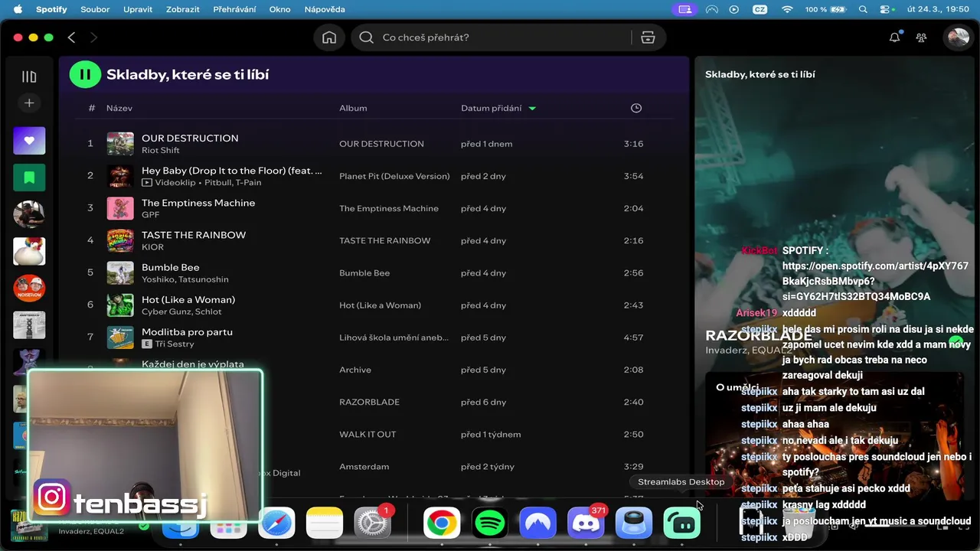Open Spotlight search in menu bar
Screen dimensions: 980x551
click(x=864, y=9)
